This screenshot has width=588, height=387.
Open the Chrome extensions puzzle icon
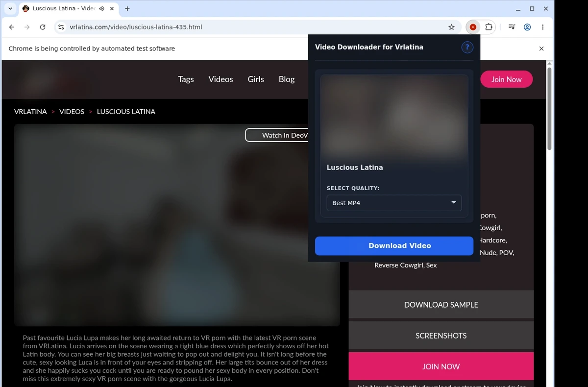[489, 27]
